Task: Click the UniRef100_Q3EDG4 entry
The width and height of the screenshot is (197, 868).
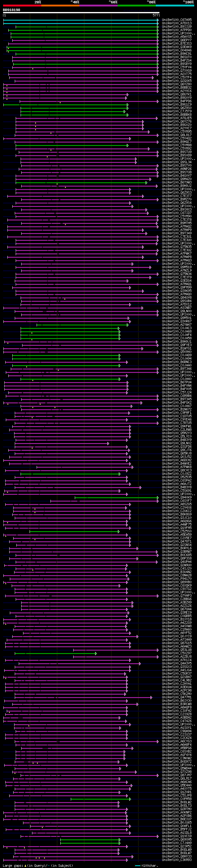Action: 177,281
